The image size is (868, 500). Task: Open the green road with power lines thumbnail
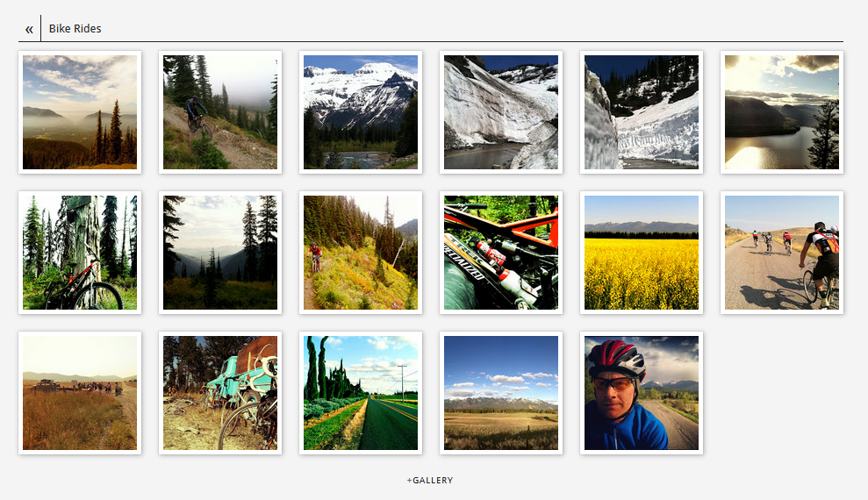[361, 393]
